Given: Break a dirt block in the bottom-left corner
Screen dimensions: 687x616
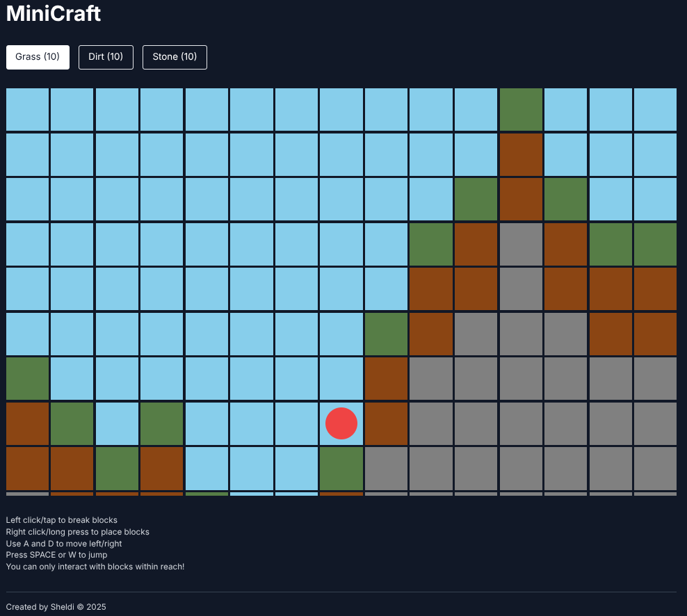Looking at the screenshot, I should 27,468.
